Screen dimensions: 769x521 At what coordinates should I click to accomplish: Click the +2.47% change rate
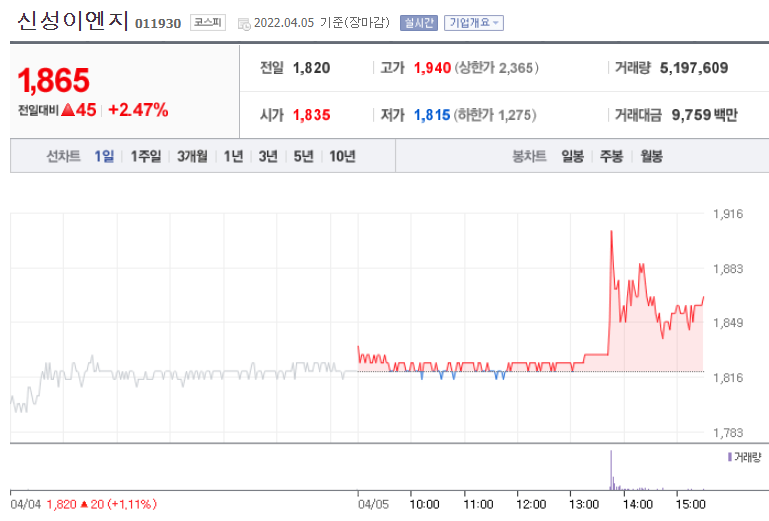[138, 110]
